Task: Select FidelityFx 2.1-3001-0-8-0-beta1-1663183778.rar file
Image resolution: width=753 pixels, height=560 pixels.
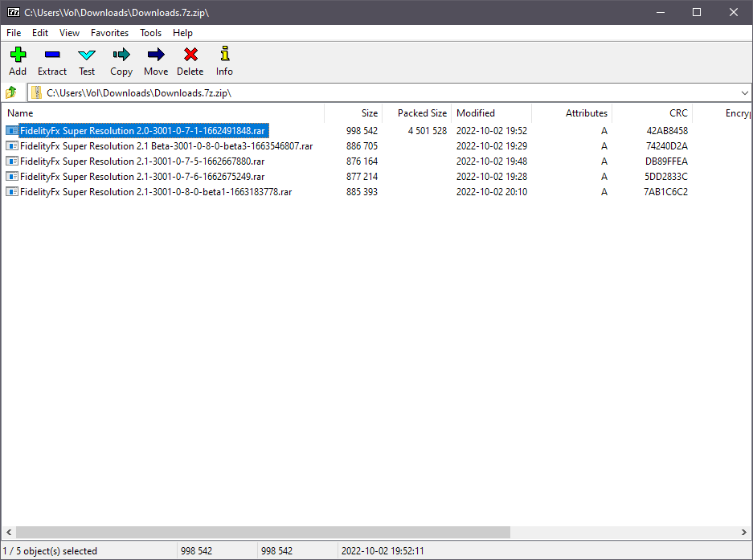Action: point(156,192)
